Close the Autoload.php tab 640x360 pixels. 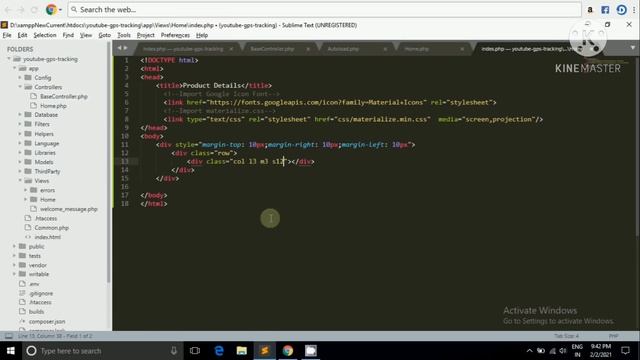click(x=385, y=49)
